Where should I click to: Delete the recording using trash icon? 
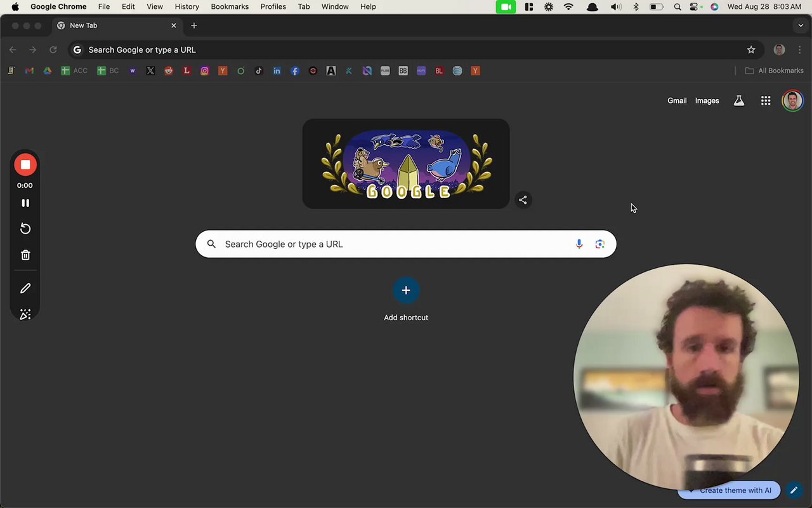(25, 255)
